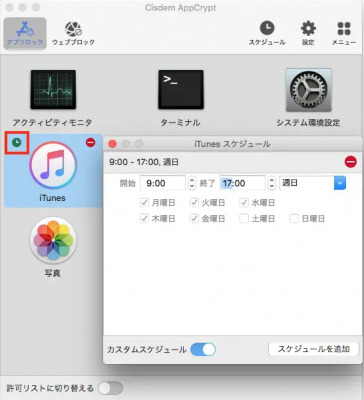
Task: Select the Activity Monitor app icon
Action: [53, 89]
